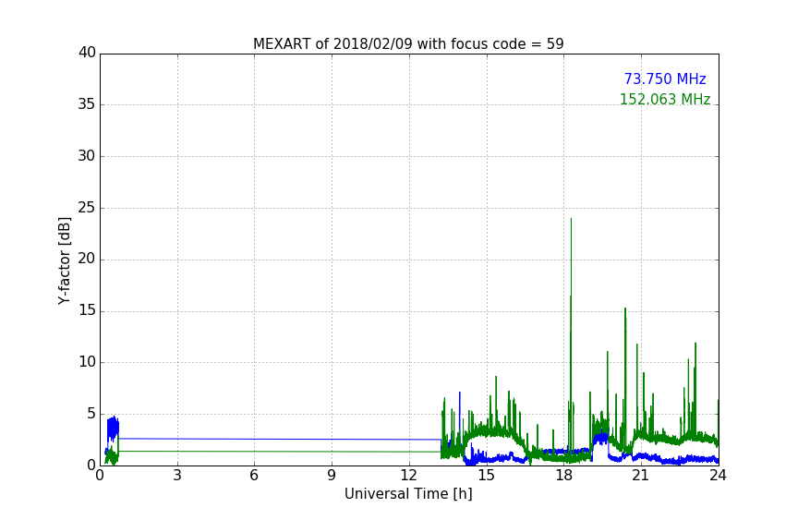This screenshot has width=798, height=532.
Task: Click the x-axis tick label "3"
Action: tap(177, 476)
